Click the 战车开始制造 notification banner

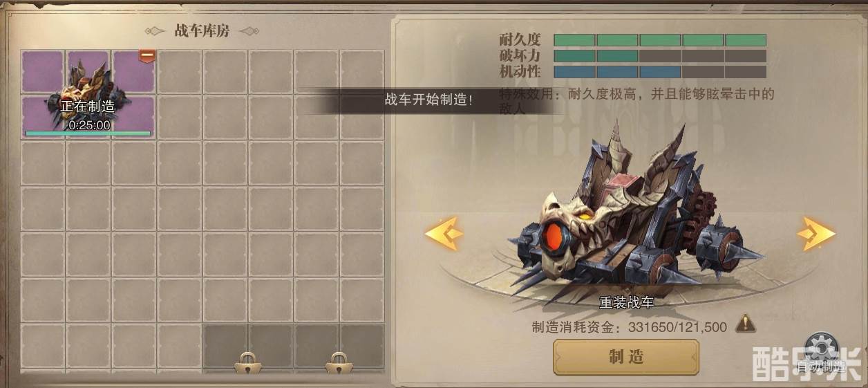(429, 100)
